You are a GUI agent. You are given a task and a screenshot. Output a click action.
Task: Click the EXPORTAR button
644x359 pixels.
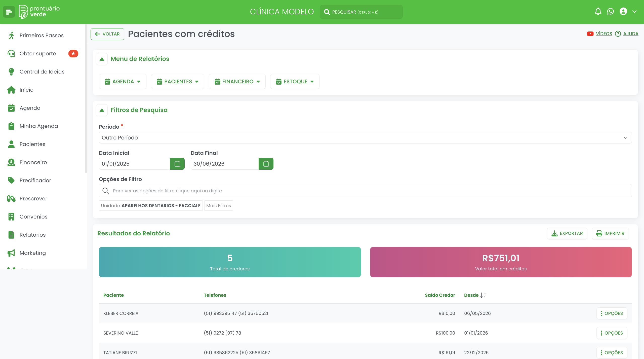tap(567, 234)
